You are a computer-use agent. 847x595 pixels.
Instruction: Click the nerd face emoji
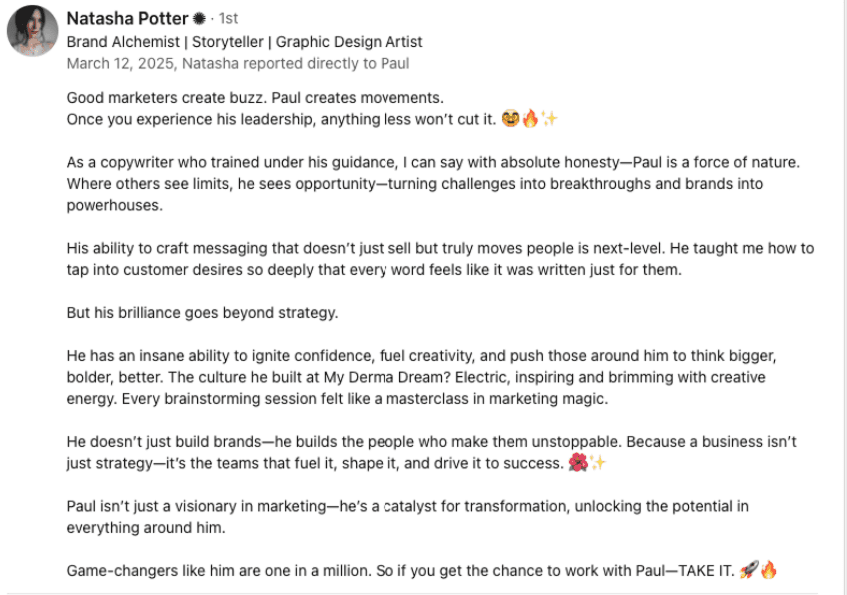(510, 119)
